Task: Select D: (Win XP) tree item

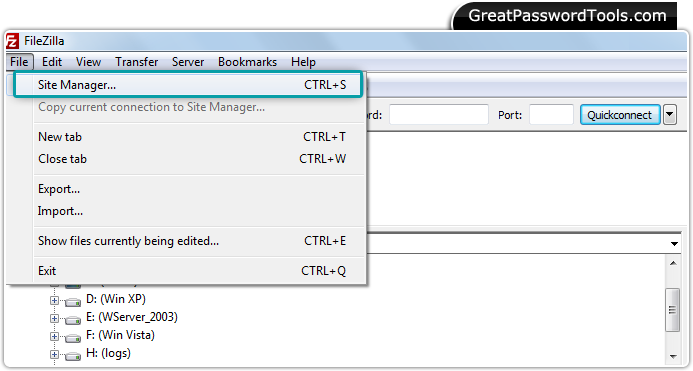Action: click(116, 299)
